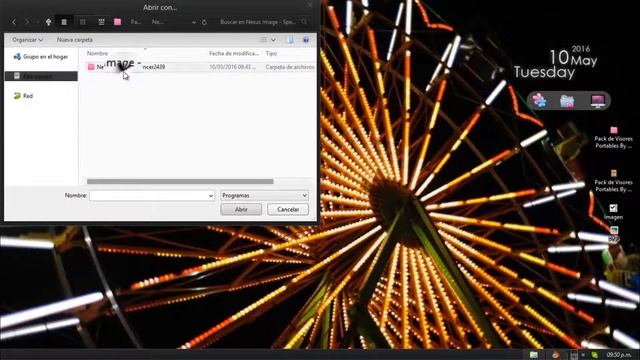Open the Programas file type dropdown

pos(264,196)
